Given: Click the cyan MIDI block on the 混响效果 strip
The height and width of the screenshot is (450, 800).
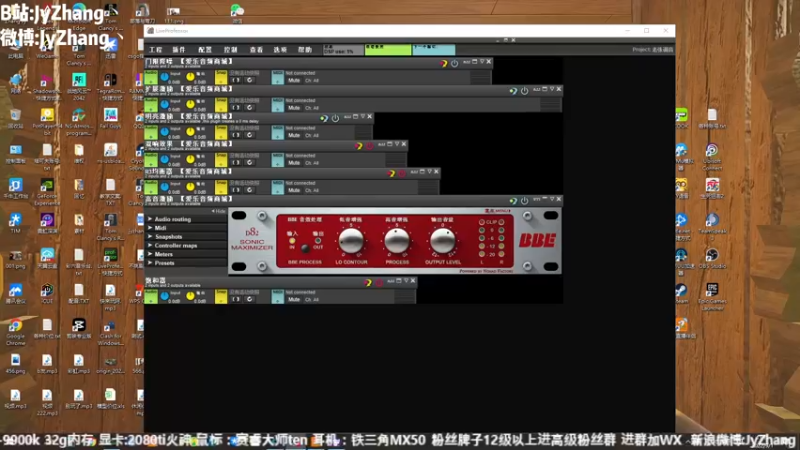Looking at the screenshot, I should 278,160.
